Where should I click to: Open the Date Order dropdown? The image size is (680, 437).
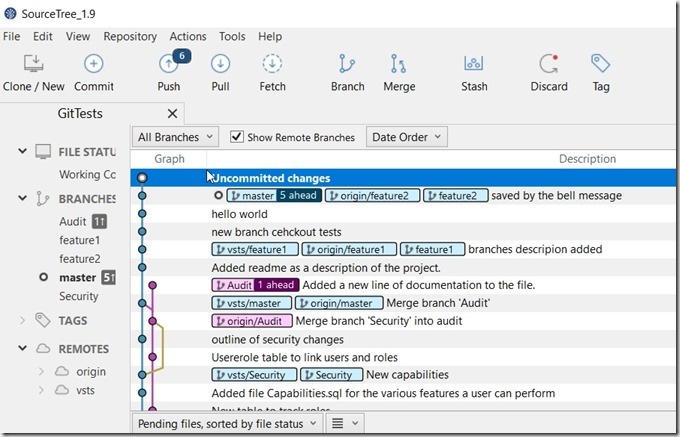406,137
